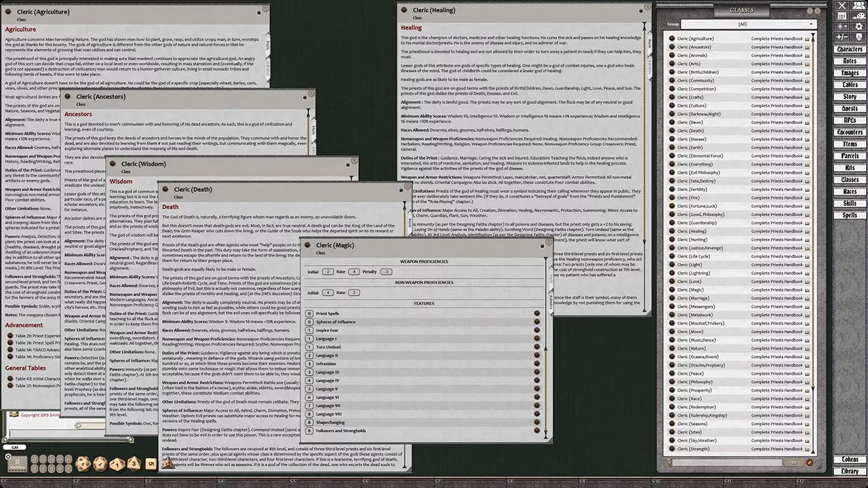This screenshot has height=488, width=868.
Task: Click the Weapon Proficiencies Penalty value field
Action: pos(386,271)
